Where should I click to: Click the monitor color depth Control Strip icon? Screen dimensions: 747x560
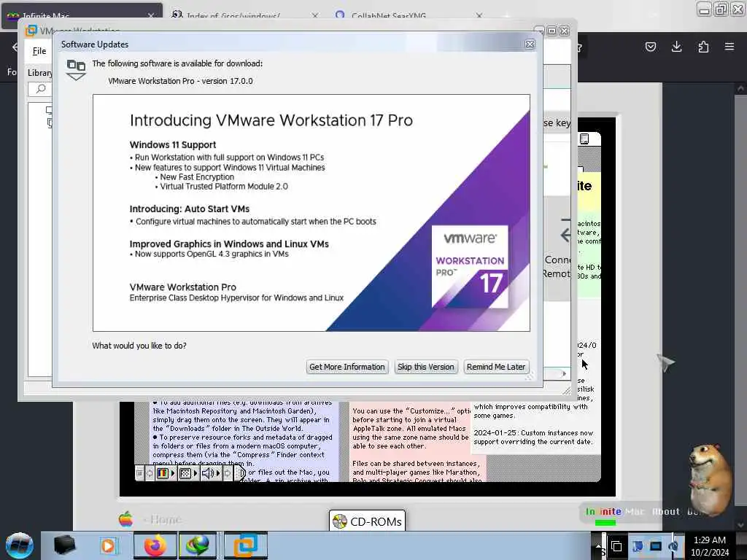(163, 473)
